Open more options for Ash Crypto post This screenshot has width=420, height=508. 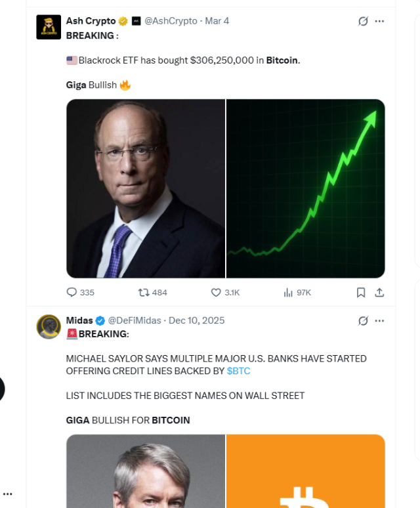pyautogui.click(x=379, y=21)
